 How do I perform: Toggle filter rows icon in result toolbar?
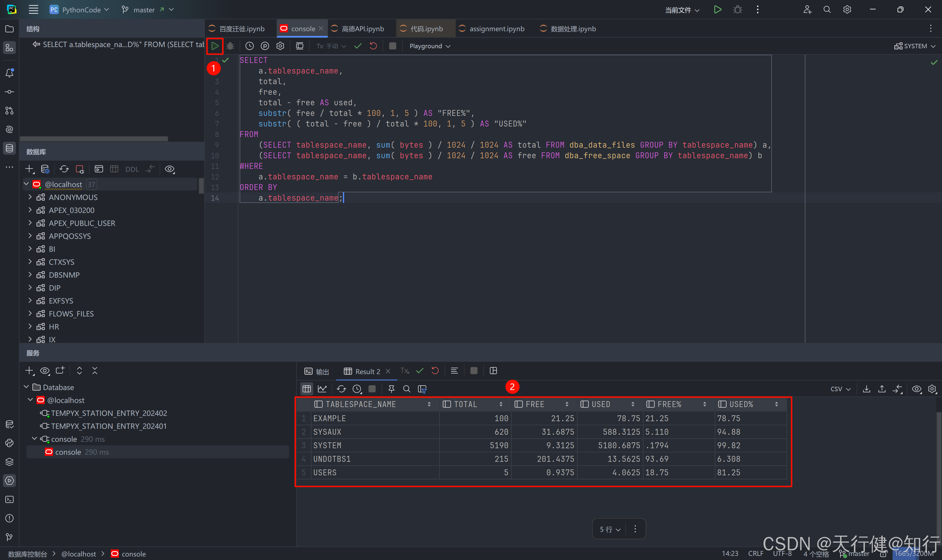pyautogui.click(x=422, y=389)
